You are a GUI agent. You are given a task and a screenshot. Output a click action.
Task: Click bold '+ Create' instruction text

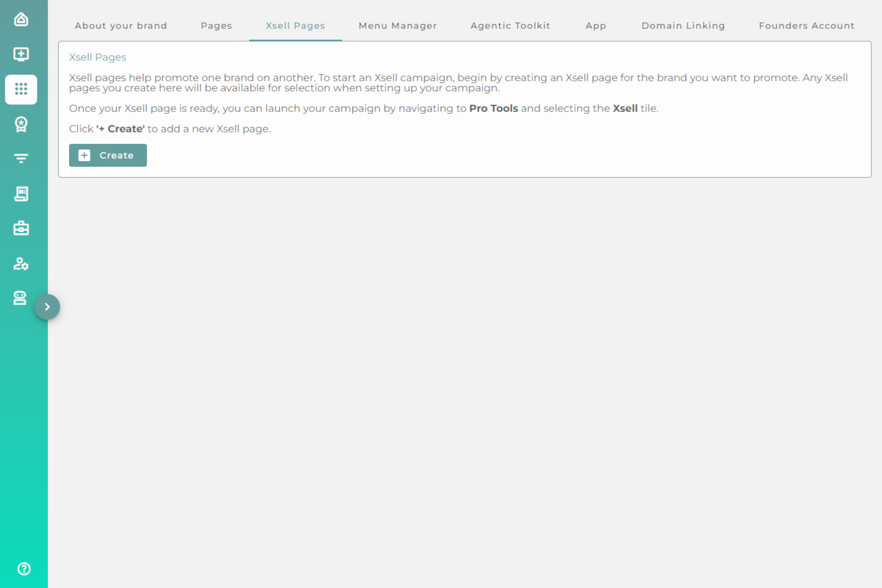click(x=121, y=129)
